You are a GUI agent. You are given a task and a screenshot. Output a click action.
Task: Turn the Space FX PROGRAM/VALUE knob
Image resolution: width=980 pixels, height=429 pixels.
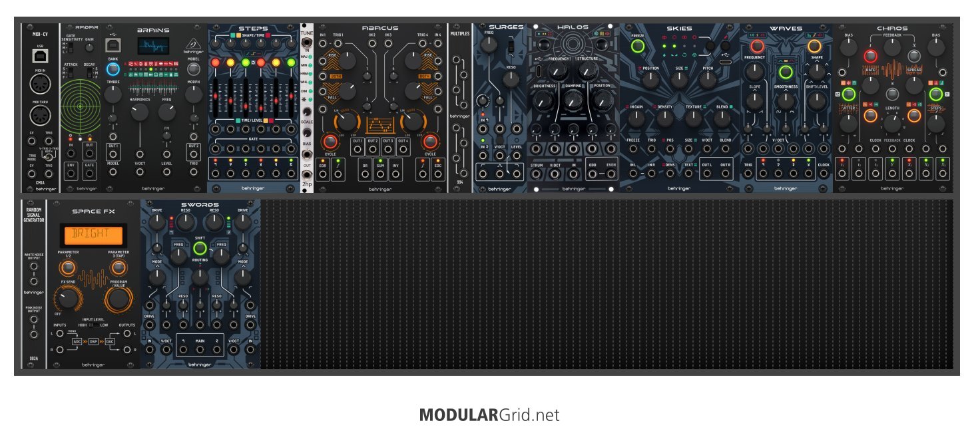(x=118, y=300)
